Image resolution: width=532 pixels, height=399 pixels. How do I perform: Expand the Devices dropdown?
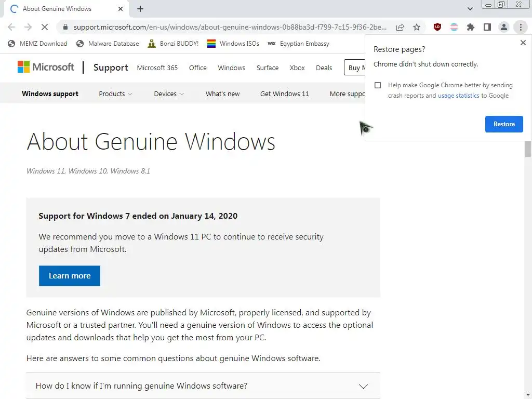[x=169, y=94]
